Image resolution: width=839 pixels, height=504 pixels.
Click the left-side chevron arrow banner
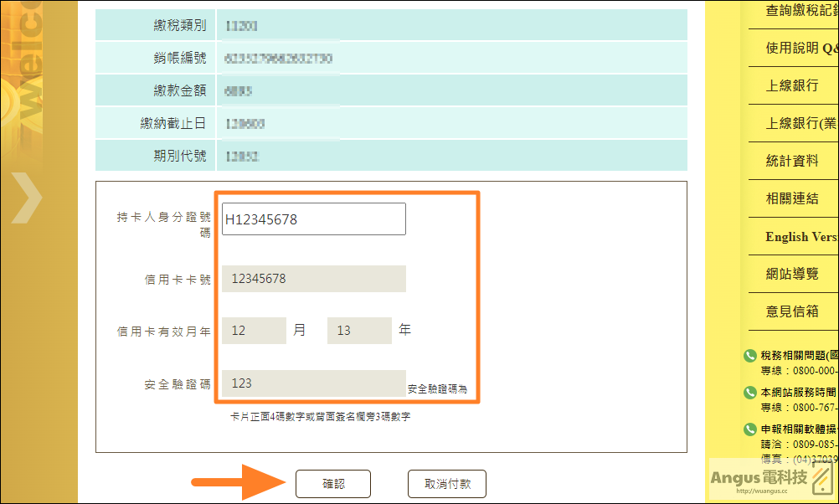[x=25, y=198]
